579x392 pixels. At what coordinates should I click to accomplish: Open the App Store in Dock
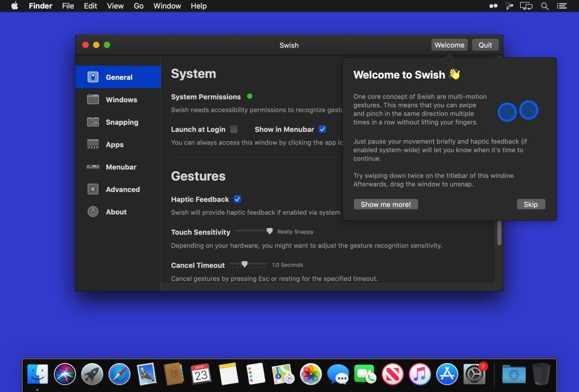coord(447,374)
